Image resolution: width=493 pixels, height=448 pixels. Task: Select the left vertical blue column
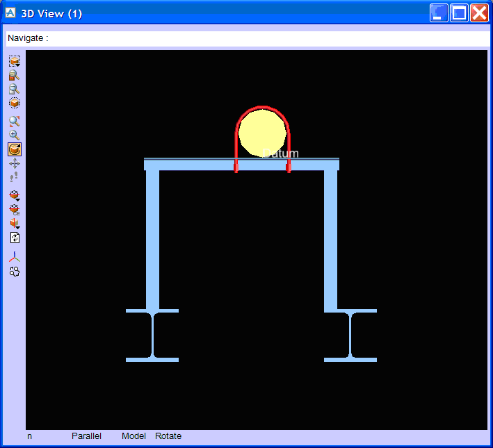pyautogui.click(x=152, y=240)
